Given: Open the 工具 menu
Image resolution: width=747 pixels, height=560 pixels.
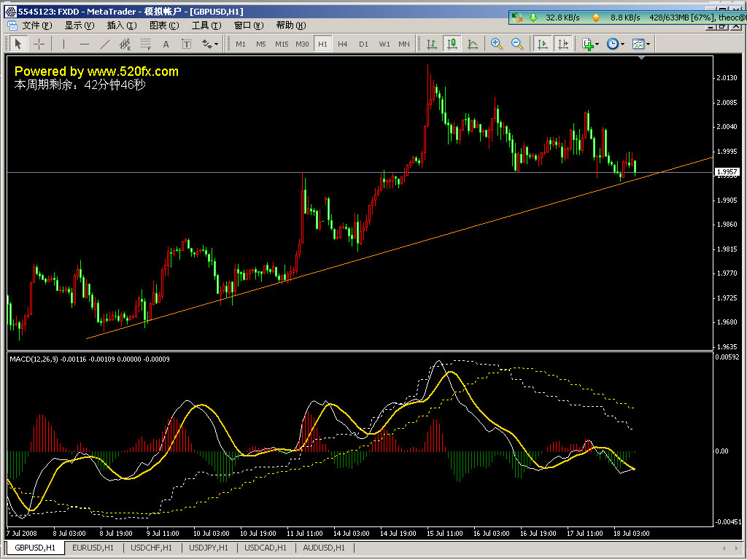Looking at the screenshot, I should coord(206,26).
